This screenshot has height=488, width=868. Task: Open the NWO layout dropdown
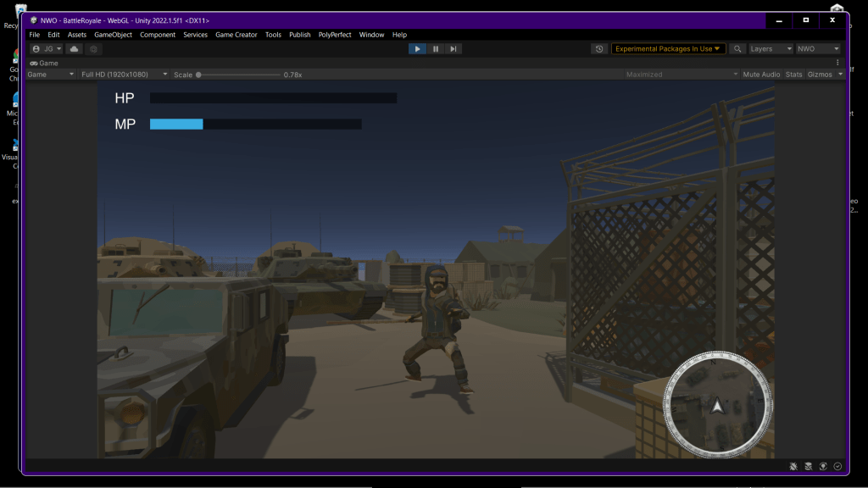click(x=818, y=49)
